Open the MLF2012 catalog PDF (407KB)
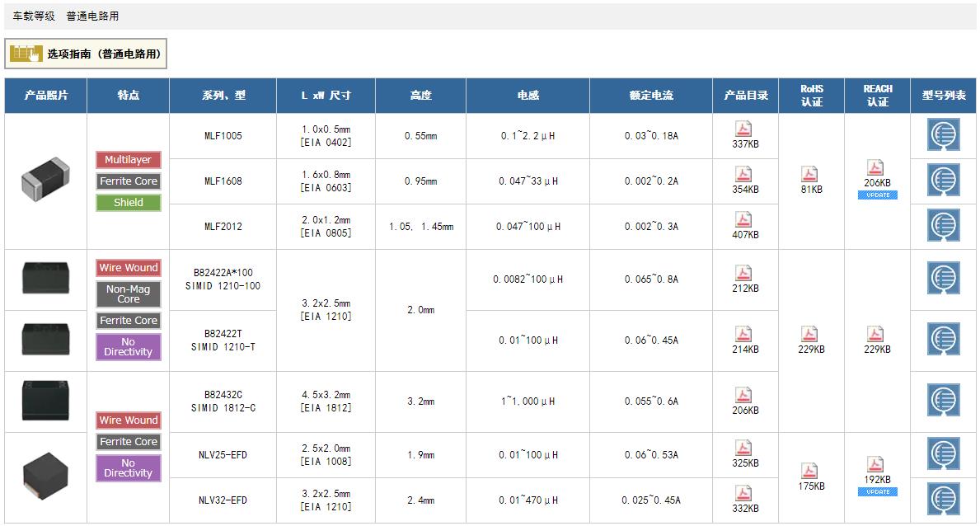Viewport: 980px width, 526px height. (744, 219)
